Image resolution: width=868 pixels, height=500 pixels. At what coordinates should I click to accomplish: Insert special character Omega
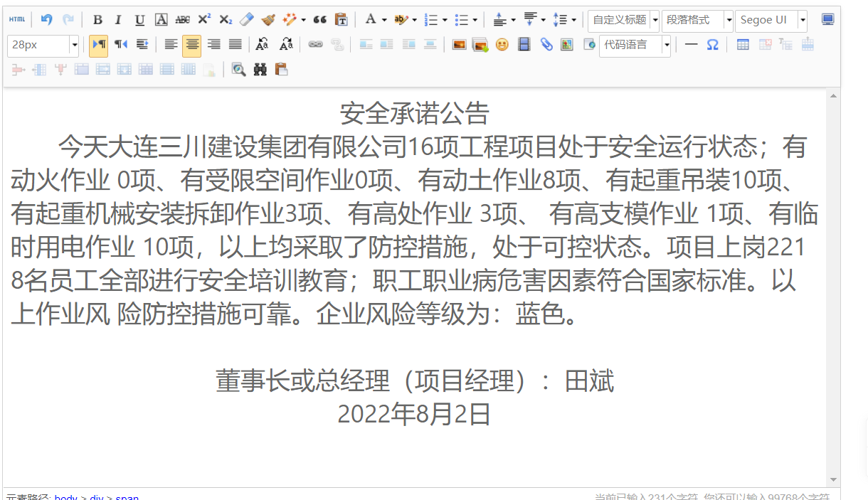(712, 45)
